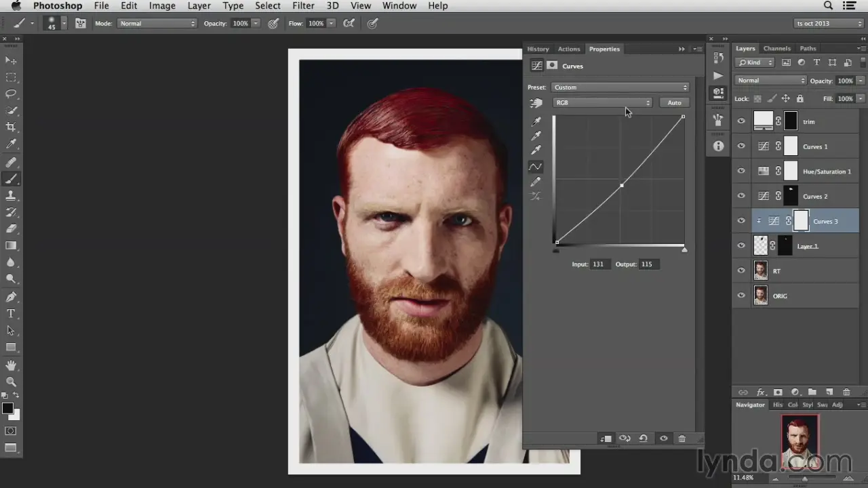Hide the ORIG layer
The image size is (868, 488).
741,296
